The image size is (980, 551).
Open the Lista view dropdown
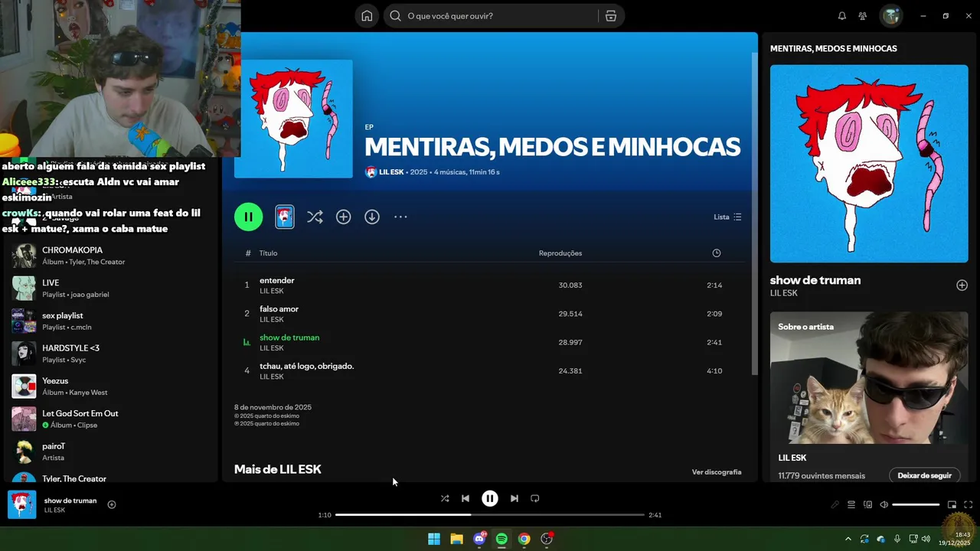pos(727,217)
